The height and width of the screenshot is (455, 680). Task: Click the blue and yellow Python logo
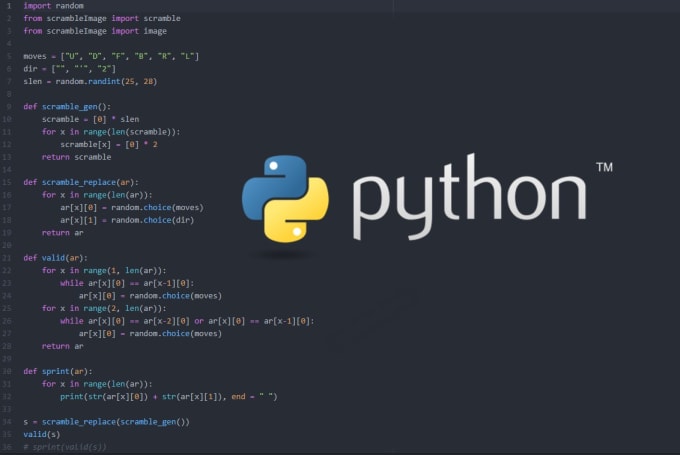[x=285, y=199]
